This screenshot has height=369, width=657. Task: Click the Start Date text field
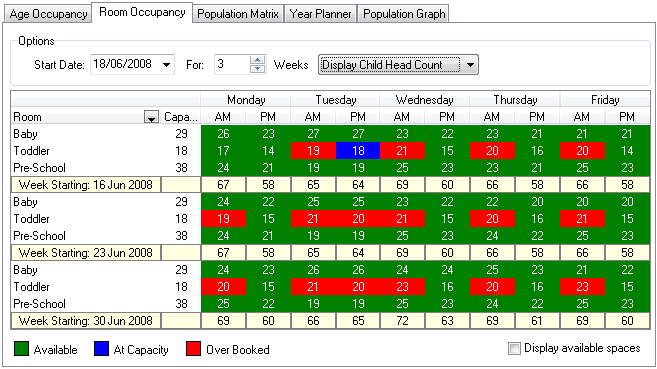125,65
